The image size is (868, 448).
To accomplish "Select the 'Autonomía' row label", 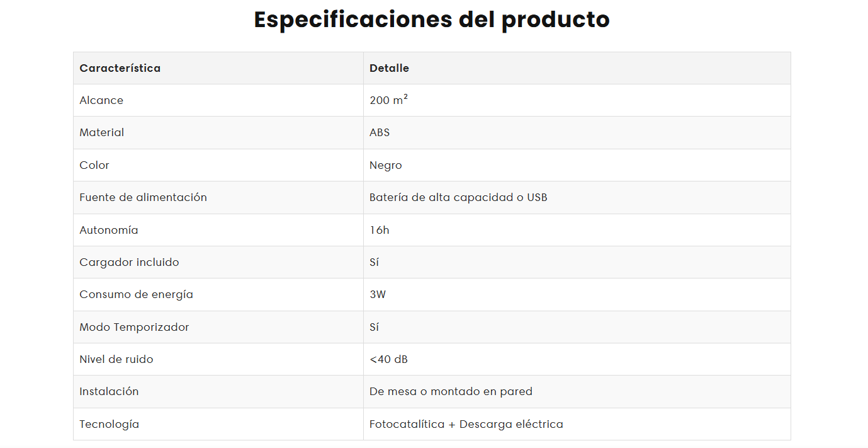I will pyautogui.click(x=108, y=230).
